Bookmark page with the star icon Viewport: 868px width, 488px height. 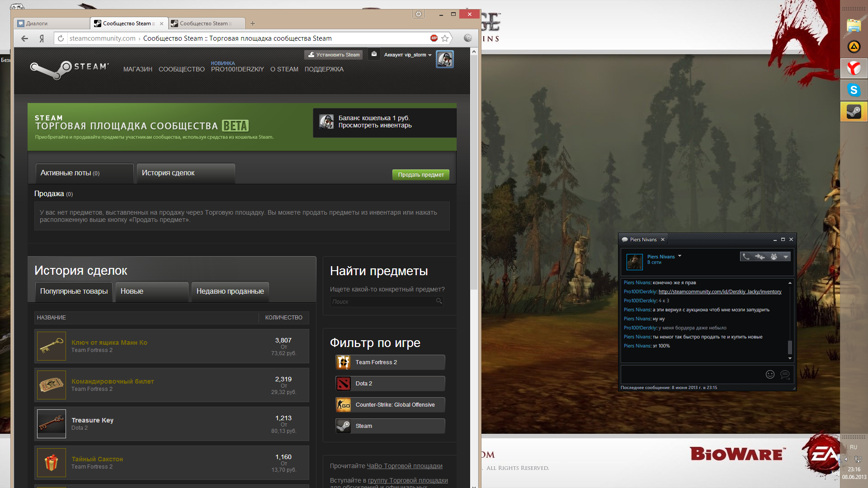[x=445, y=38]
